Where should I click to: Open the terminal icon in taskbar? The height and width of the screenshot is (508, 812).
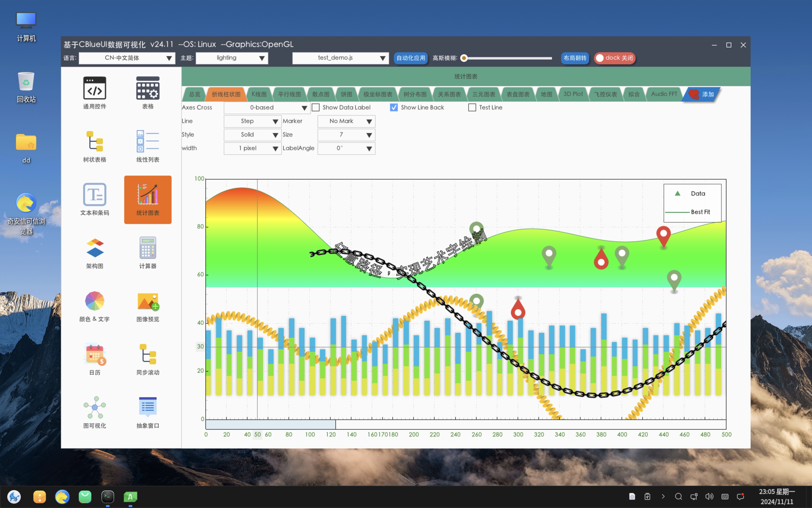pos(108,497)
